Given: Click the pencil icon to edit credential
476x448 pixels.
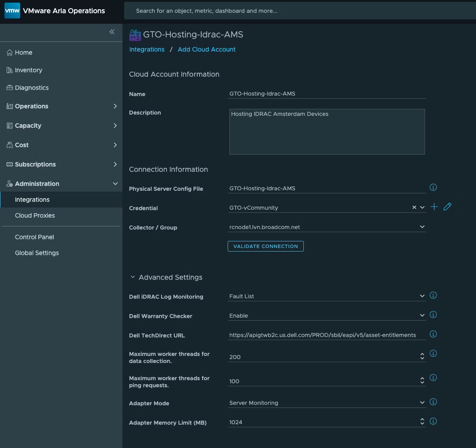Looking at the screenshot, I should pos(447,207).
